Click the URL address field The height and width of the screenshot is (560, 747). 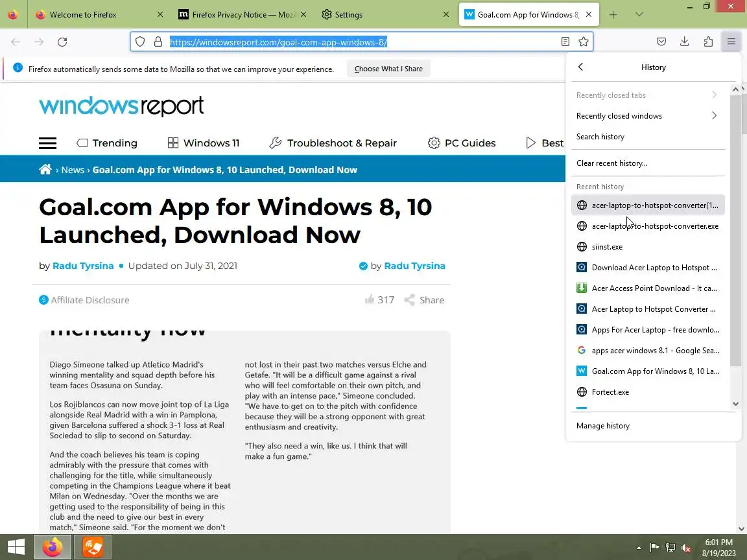tap(362, 42)
